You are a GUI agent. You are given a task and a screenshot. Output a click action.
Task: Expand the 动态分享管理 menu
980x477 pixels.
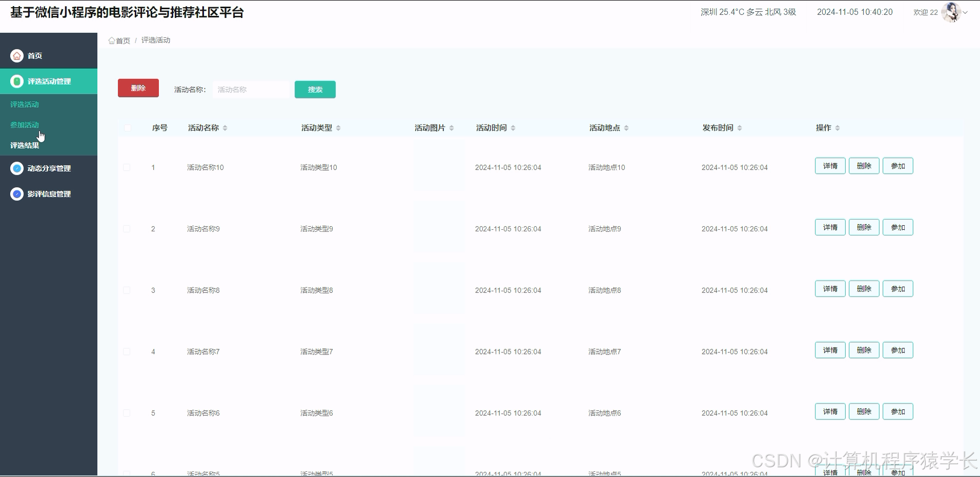click(x=49, y=168)
